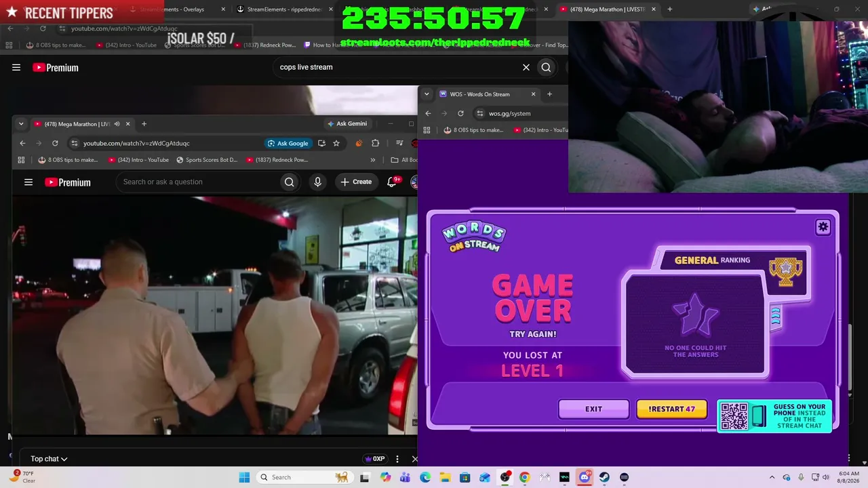Click the Ask Gemini button
This screenshot has width=868, height=488.
click(x=347, y=124)
